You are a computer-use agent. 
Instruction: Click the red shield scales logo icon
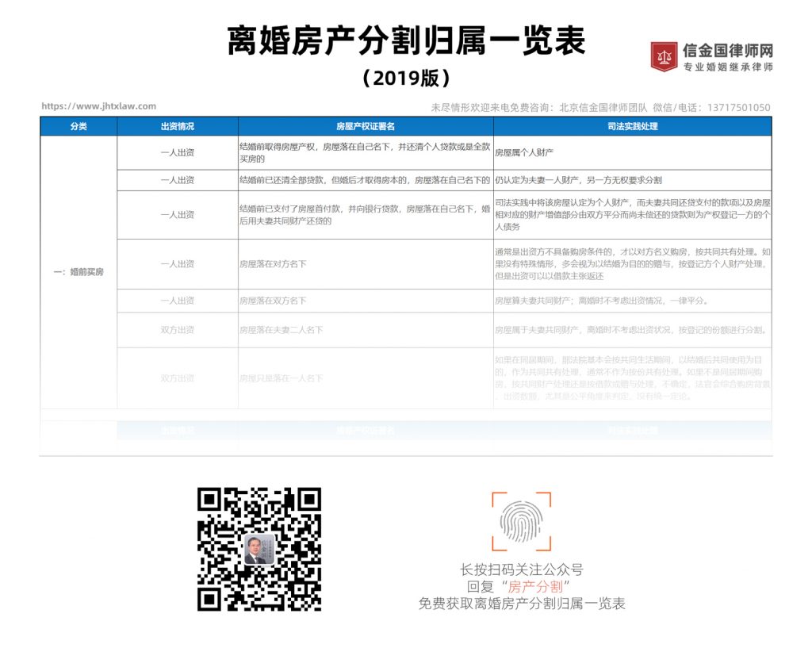point(664,57)
